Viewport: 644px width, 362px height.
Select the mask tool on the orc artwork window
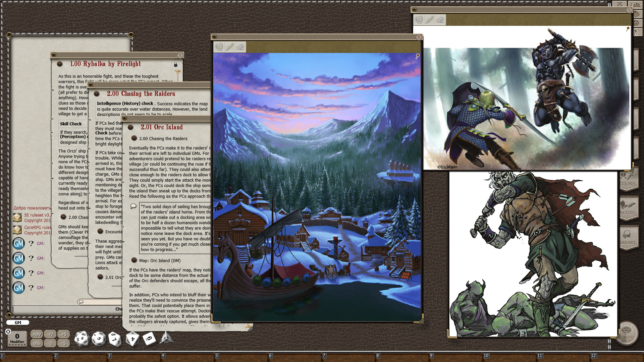(418, 19)
